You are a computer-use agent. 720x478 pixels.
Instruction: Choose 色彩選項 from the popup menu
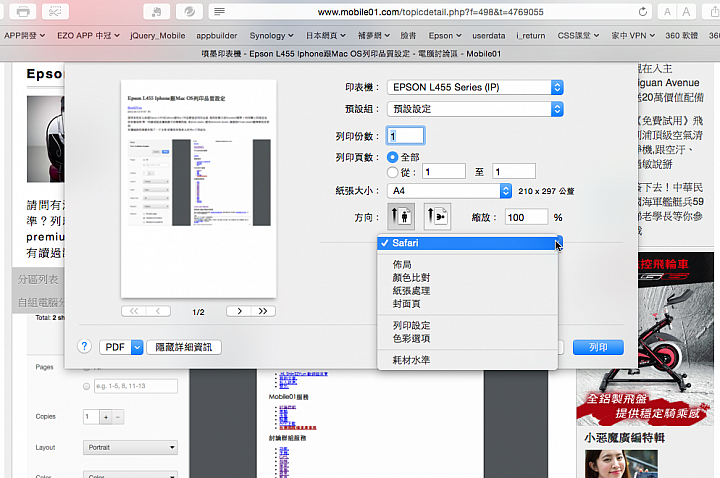click(467, 338)
